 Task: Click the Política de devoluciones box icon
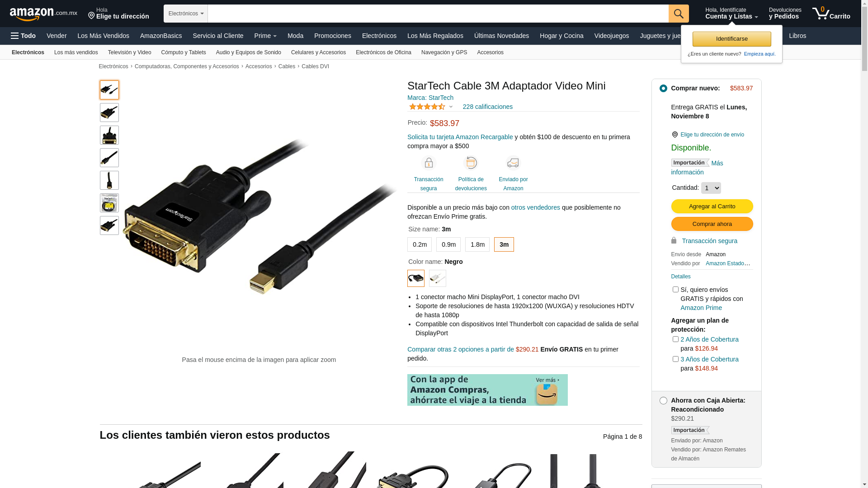471,163
